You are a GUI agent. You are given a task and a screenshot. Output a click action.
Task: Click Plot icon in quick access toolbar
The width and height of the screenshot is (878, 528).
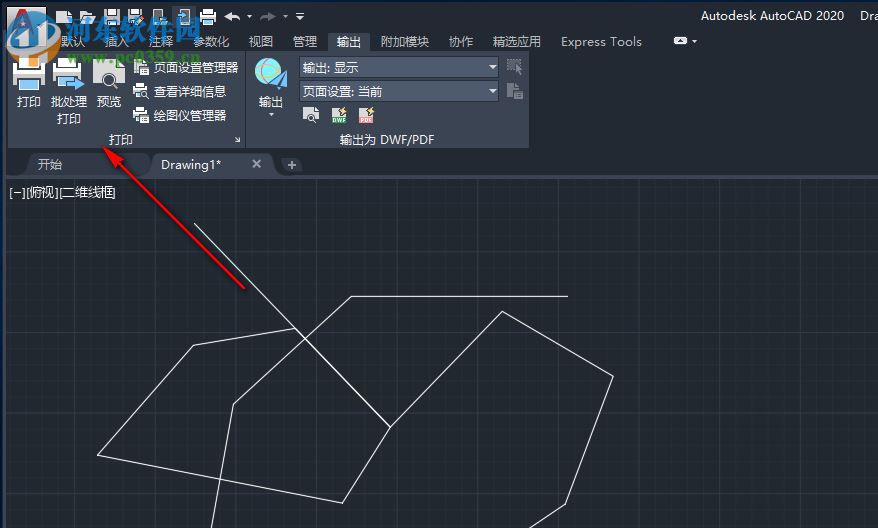click(208, 17)
